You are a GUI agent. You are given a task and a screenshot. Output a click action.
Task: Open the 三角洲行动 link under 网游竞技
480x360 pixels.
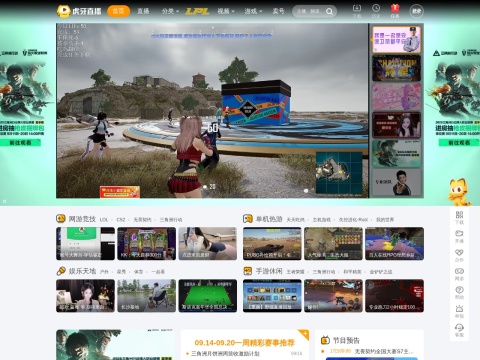pos(171,220)
